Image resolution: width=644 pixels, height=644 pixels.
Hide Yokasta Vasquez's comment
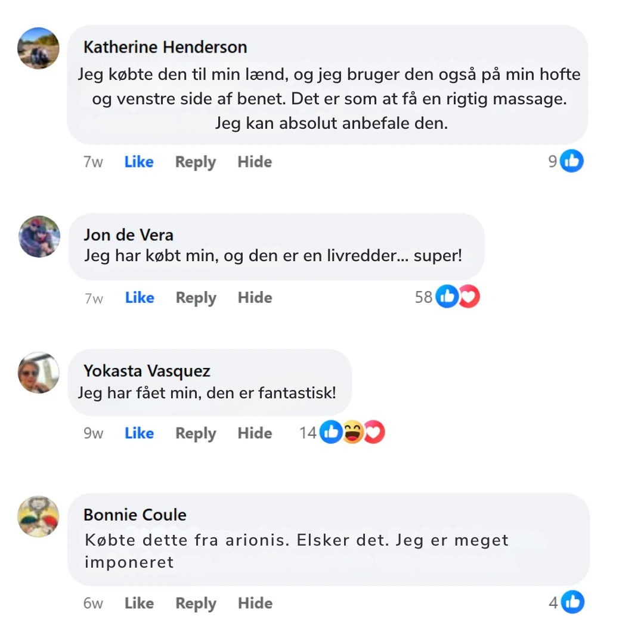point(255,434)
